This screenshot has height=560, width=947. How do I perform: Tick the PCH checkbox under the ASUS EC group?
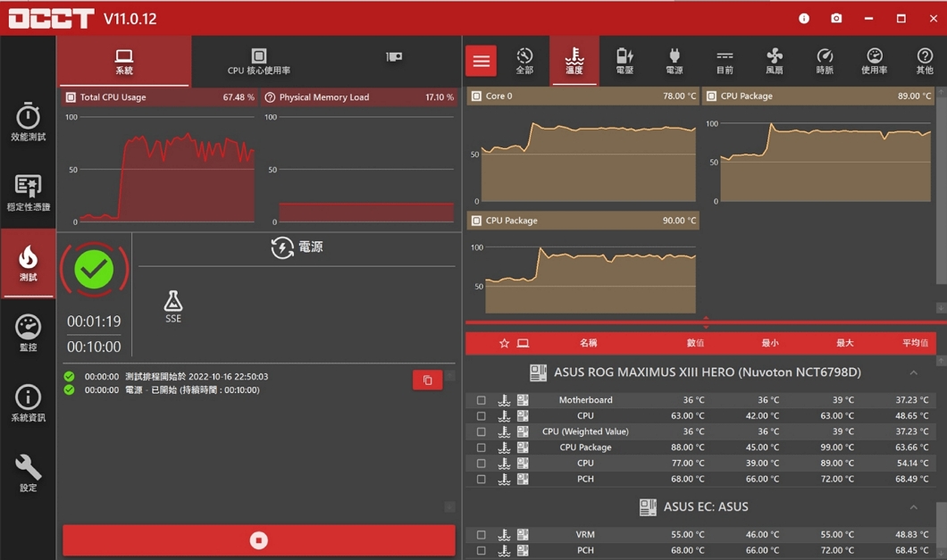pos(482,550)
